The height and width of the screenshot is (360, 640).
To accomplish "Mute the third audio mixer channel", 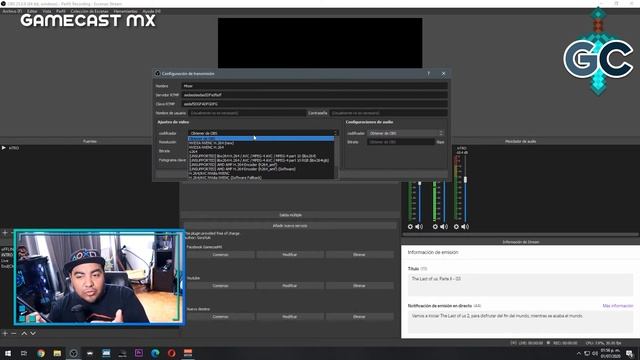I will 465,227.
